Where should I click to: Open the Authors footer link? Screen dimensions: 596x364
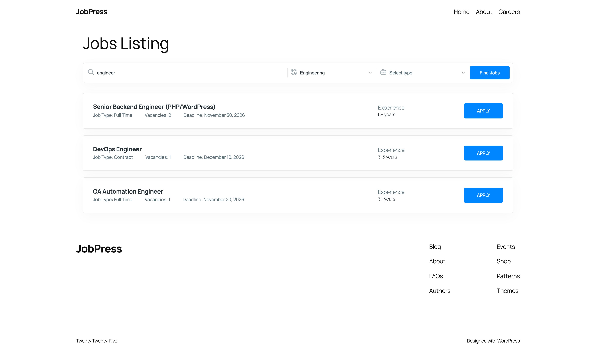point(440,291)
